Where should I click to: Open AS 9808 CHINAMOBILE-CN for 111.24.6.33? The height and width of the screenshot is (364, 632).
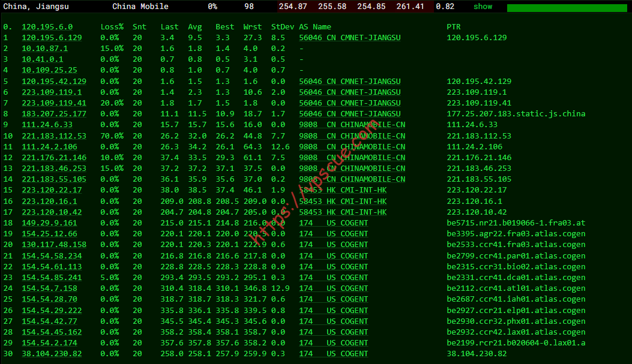click(352, 125)
